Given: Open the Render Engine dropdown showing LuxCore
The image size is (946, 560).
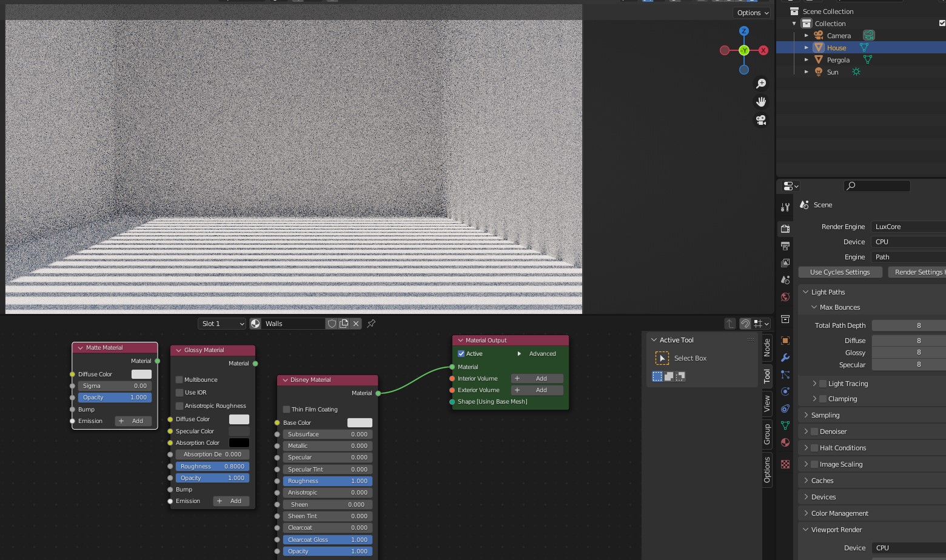Looking at the screenshot, I should pos(908,227).
